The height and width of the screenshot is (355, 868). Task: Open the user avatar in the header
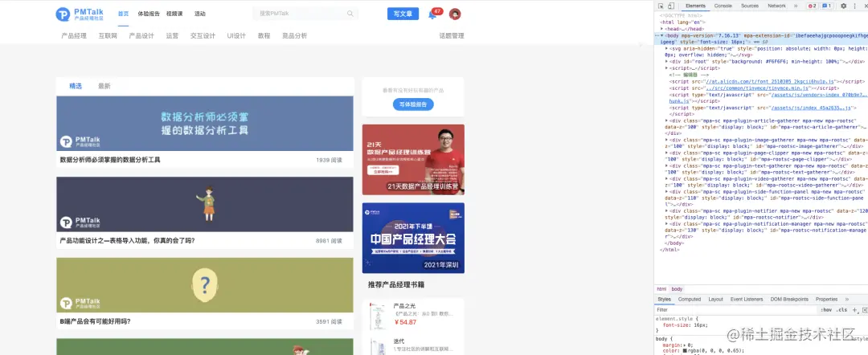tap(454, 14)
